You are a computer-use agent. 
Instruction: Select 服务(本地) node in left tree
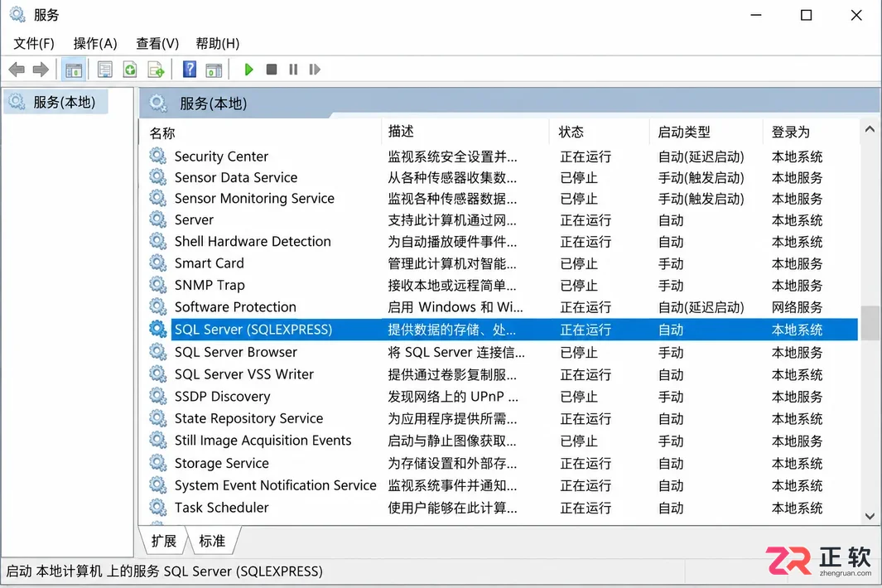click(x=55, y=102)
